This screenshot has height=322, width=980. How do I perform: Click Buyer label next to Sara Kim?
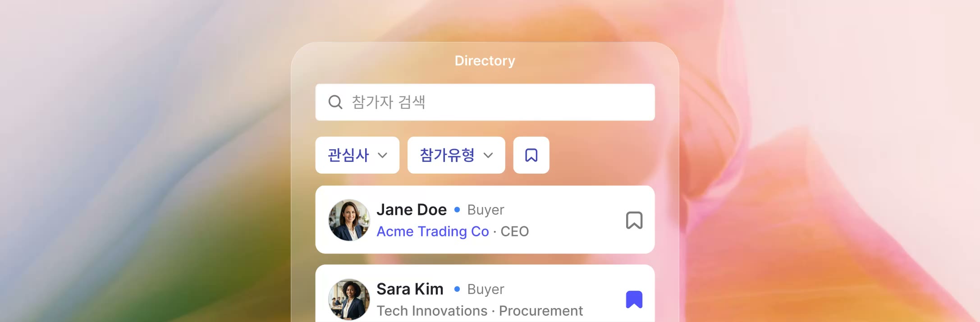(x=485, y=290)
